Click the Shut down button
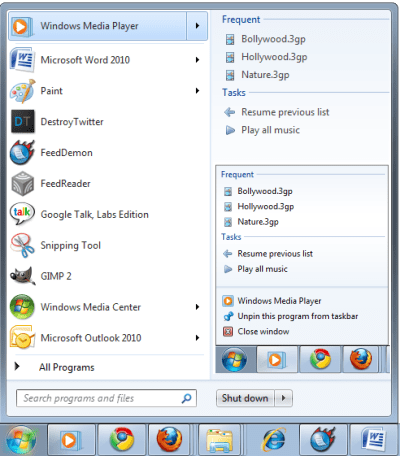 [245, 398]
